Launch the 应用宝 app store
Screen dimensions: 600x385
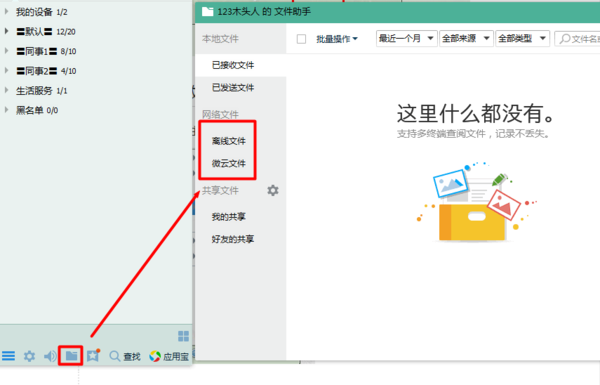[x=169, y=356]
